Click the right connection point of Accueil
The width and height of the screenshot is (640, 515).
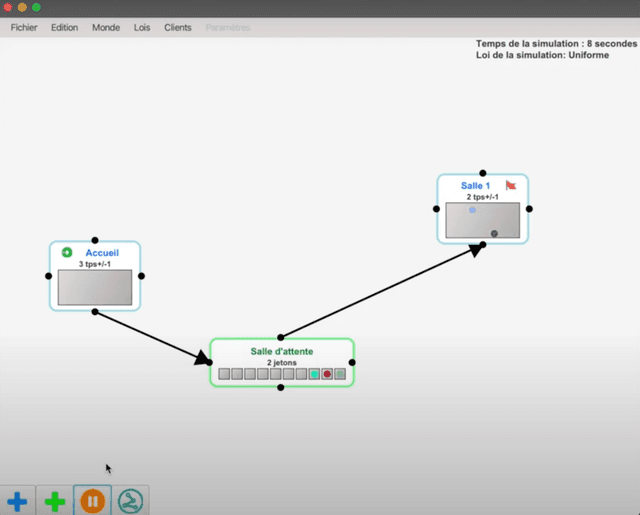tap(142, 276)
